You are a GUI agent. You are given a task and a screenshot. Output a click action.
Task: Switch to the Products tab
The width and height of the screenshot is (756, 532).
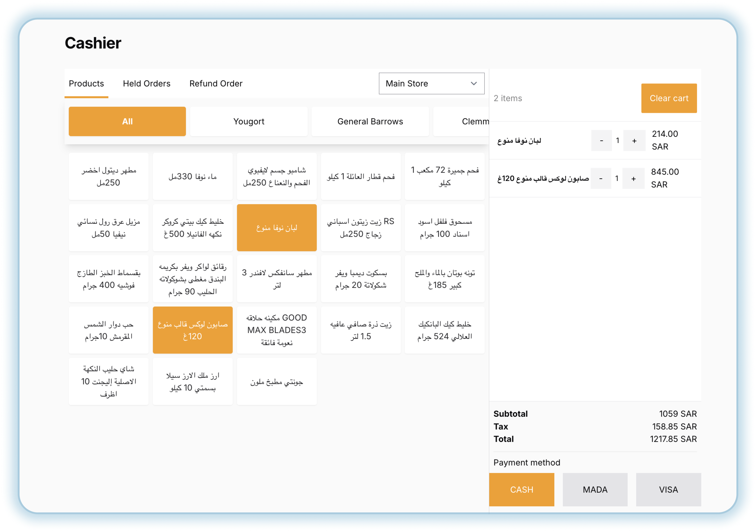click(x=86, y=84)
